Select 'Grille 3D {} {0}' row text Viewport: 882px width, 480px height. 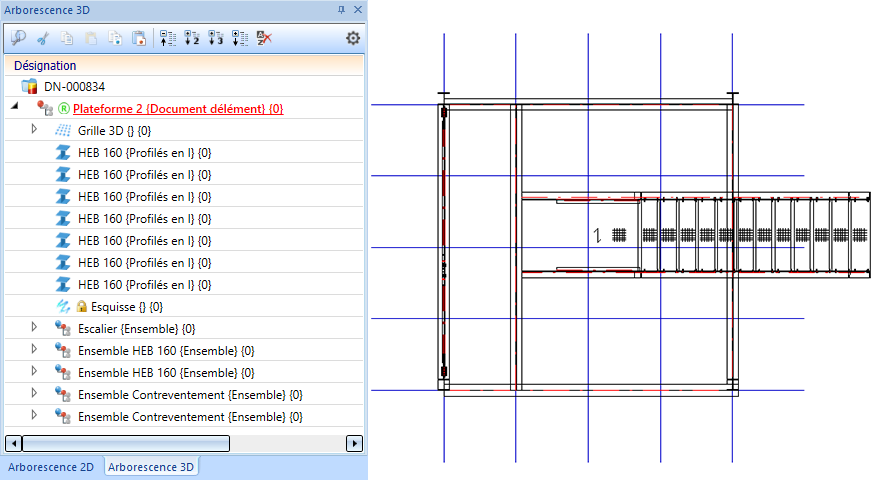coord(114,131)
